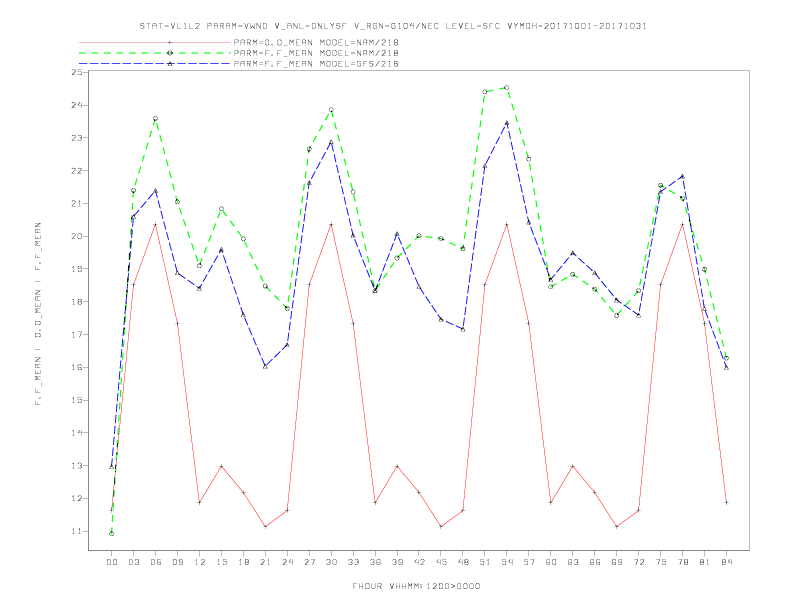
Task: Click x-axis forecast hour label 03
Action: [x=133, y=562]
